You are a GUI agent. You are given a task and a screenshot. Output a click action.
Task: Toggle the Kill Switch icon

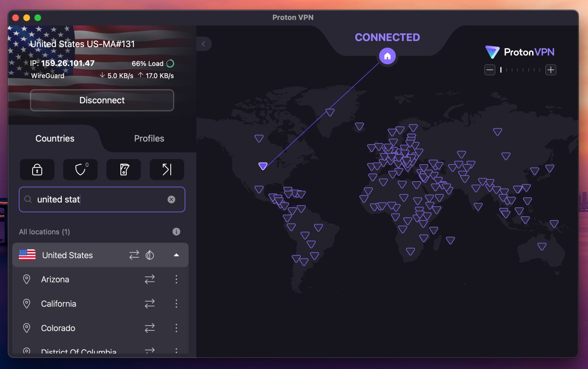click(124, 169)
